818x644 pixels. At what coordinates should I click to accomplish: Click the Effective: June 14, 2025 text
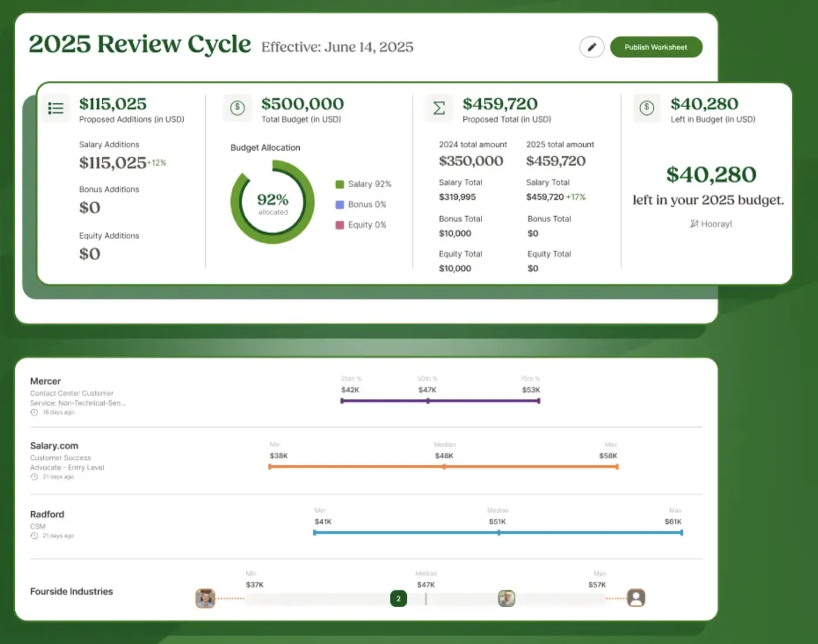pyautogui.click(x=337, y=47)
